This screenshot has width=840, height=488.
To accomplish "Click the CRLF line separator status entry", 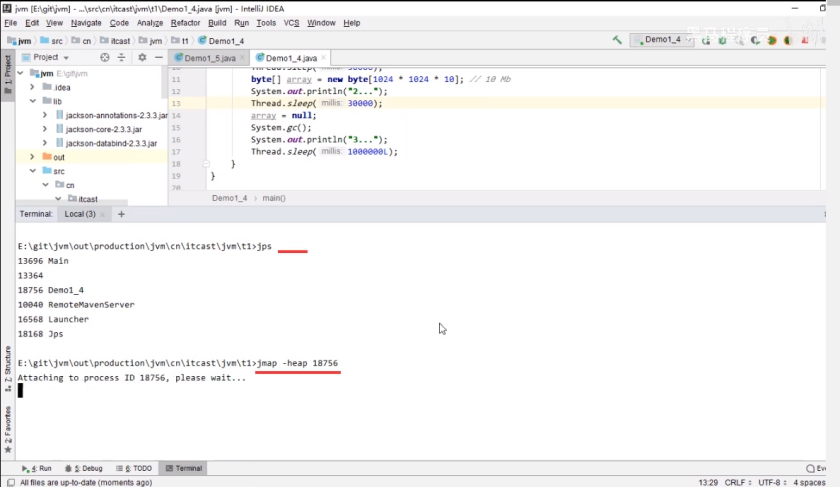I will [x=738, y=483].
